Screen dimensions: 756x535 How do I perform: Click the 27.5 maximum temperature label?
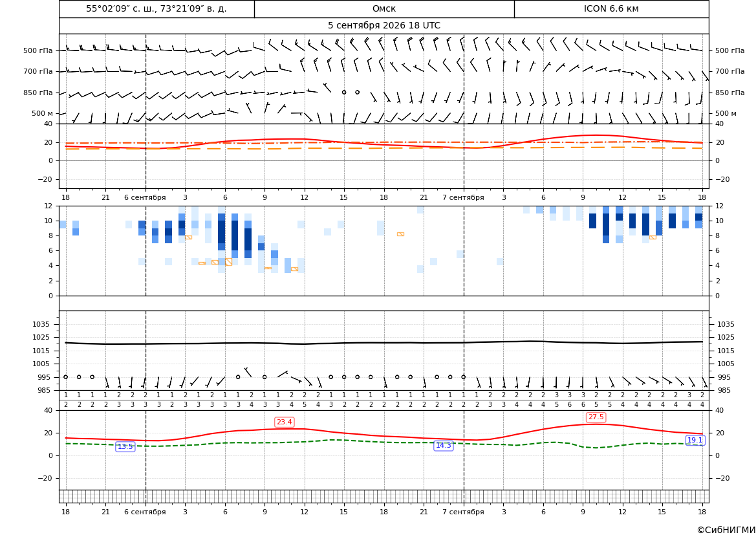(596, 417)
